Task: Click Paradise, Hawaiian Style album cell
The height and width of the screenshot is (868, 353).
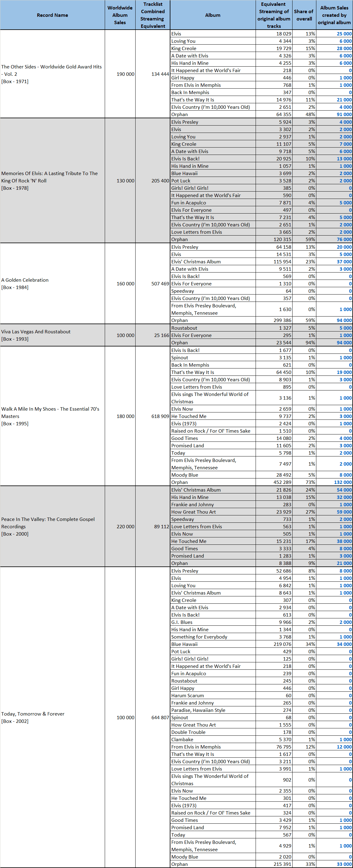Action: [213, 710]
